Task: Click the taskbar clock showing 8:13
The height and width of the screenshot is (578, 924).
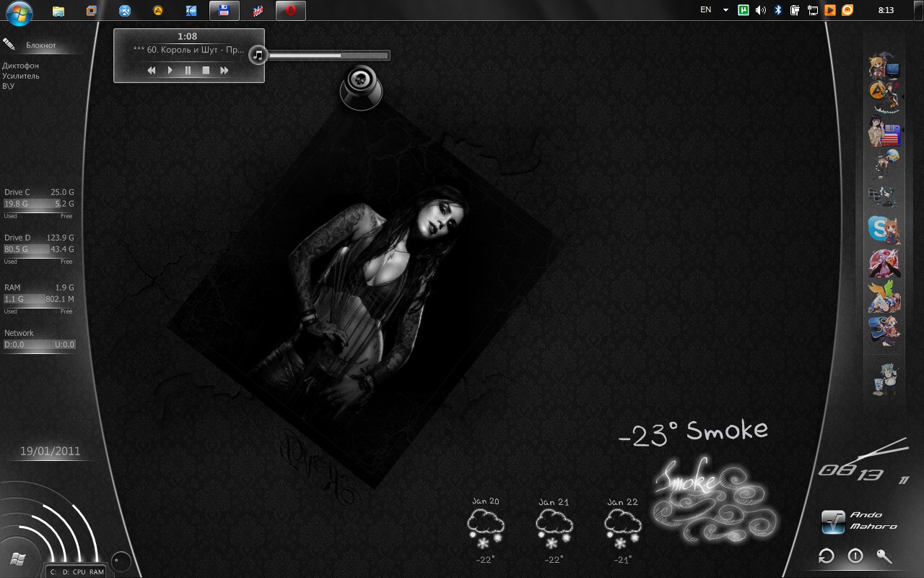Action: pos(886,10)
